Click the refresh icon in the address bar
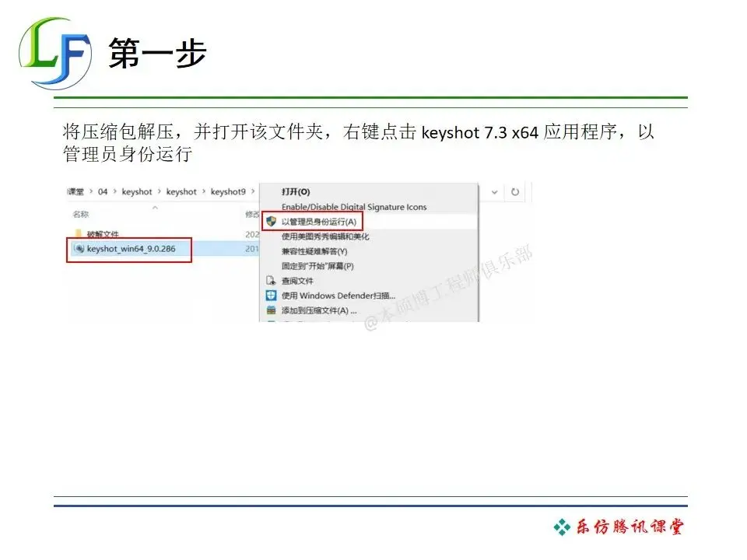The height and width of the screenshot is (560, 747). coord(515,192)
